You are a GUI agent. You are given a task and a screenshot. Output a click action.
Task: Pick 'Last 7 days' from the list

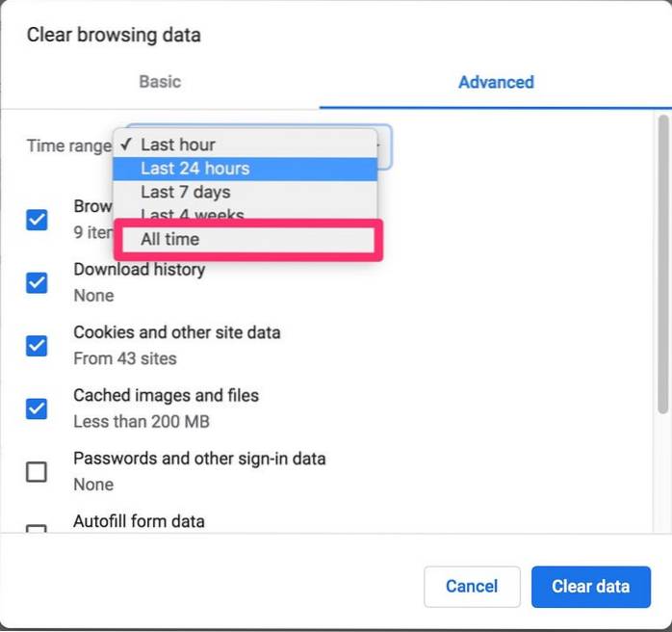point(185,193)
